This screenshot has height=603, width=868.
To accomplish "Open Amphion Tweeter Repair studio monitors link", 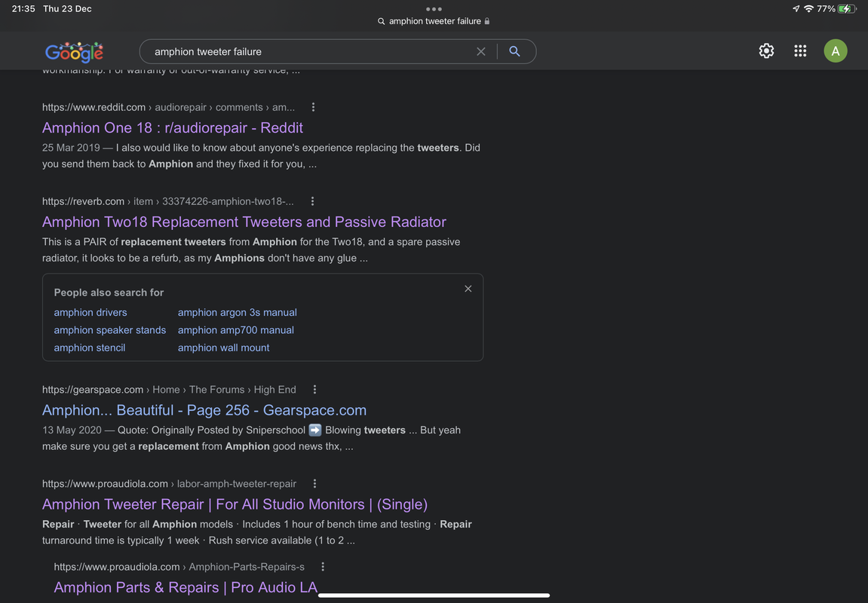I will (x=235, y=504).
